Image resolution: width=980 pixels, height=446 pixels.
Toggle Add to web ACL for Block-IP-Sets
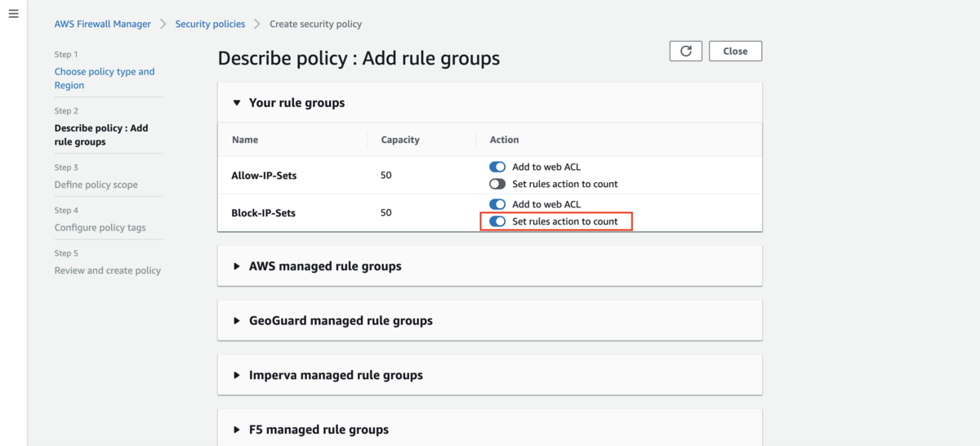coord(497,204)
